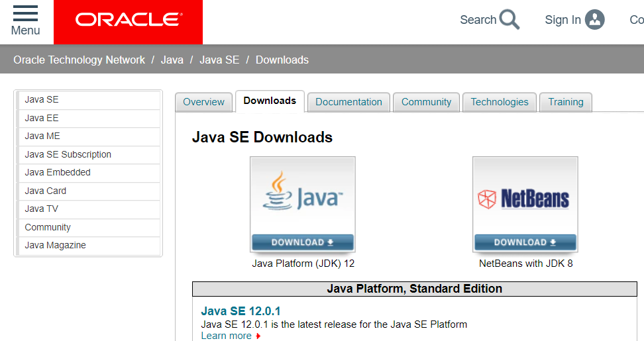Image resolution: width=644 pixels, height=341 pixels.
Task: Click the Learn more link
Action: 226,336
